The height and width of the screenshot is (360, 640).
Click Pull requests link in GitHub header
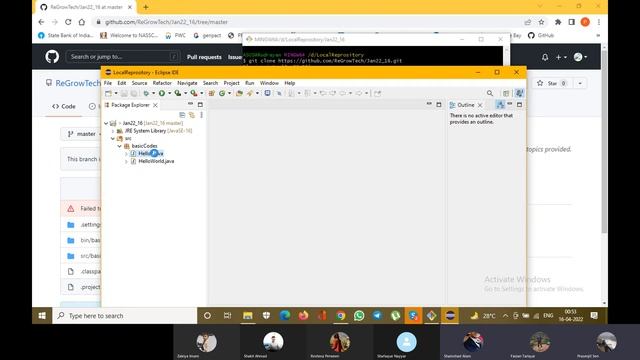(x=204, y=57)
